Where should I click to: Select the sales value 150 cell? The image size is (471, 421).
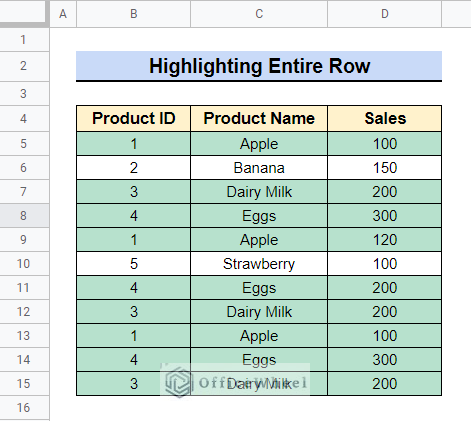click(x=385, y=168)
